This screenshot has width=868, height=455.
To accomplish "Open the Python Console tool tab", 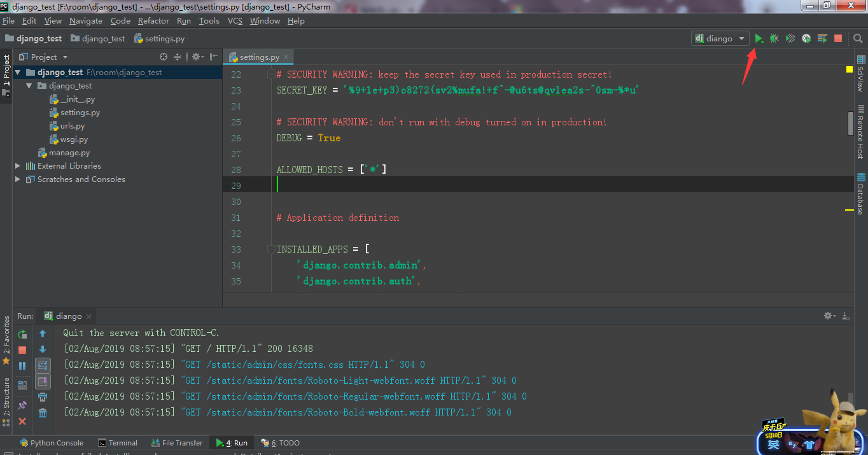I will 52,443.
